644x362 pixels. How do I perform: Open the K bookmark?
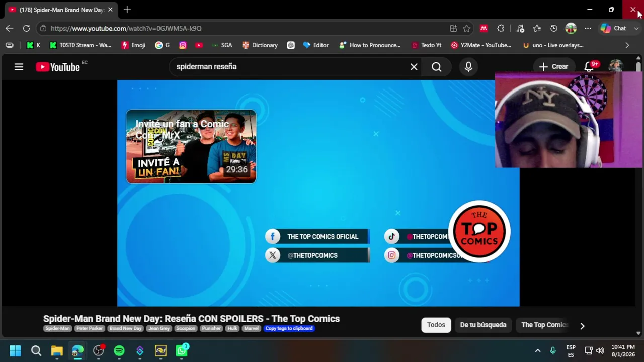(x=33, y=45)
